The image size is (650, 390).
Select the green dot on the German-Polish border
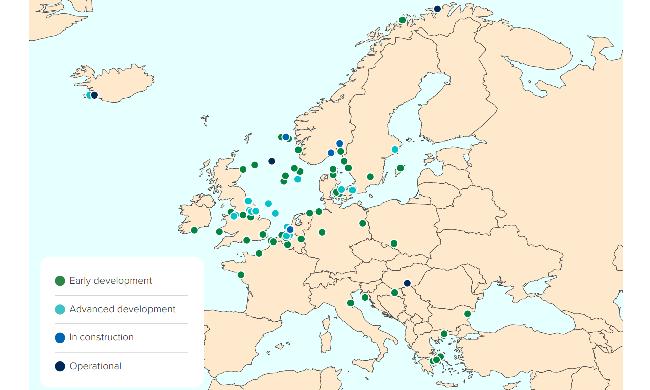coord(363,223)
